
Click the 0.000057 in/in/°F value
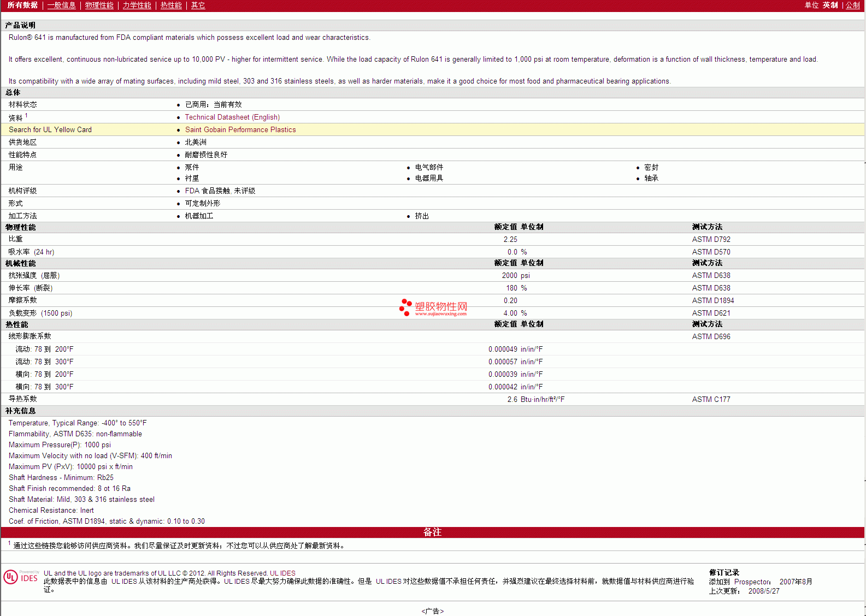coord(515,362)
